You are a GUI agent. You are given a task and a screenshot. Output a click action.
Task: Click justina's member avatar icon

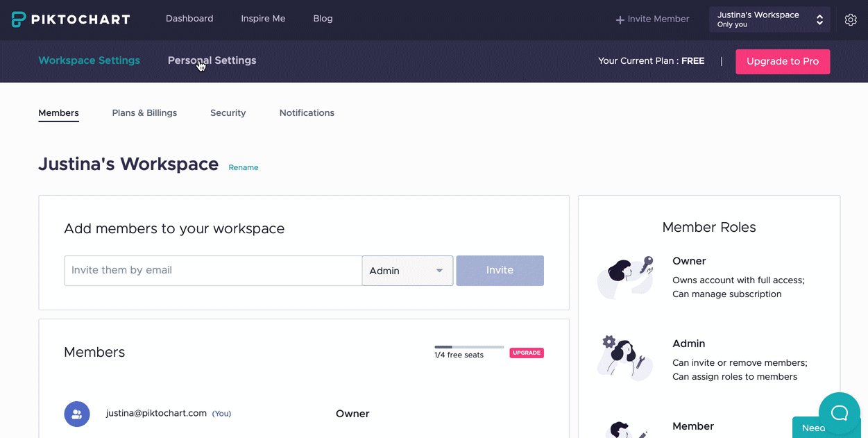[x=77, y=414]
